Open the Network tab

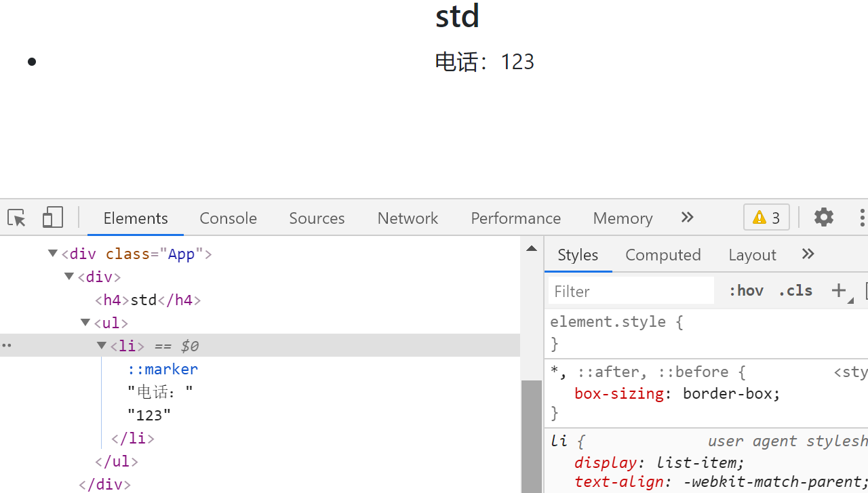[x=408, y=218]
